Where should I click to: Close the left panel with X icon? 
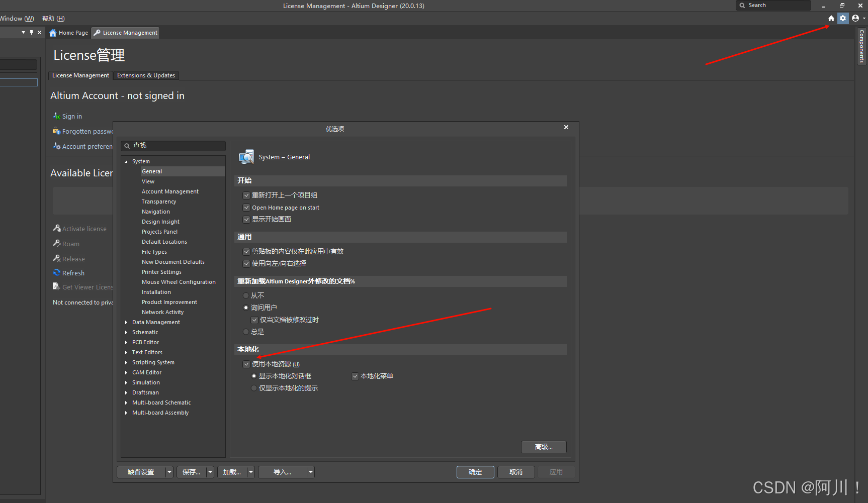pyautogui.click(x=40, y=32)
